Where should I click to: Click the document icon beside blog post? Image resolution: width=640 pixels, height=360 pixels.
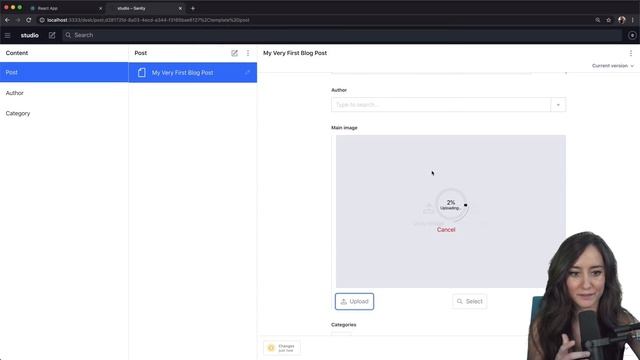click(142, 73)
